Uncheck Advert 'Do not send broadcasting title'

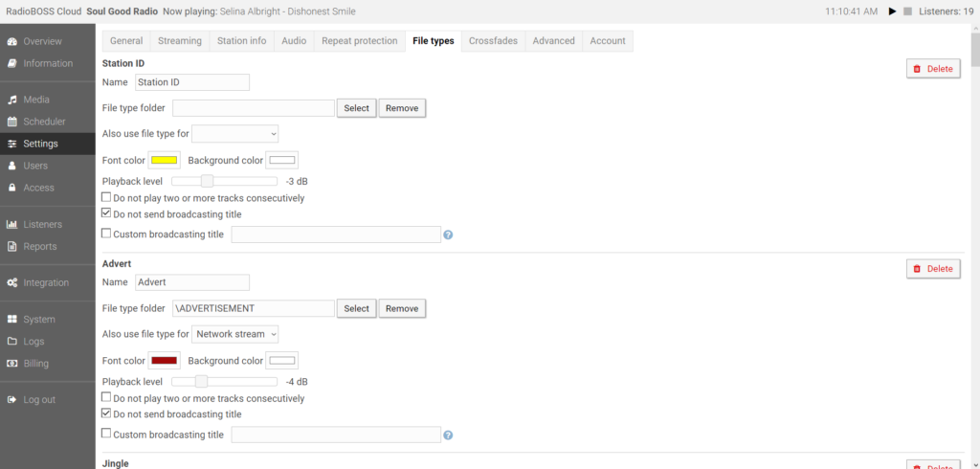106,414
